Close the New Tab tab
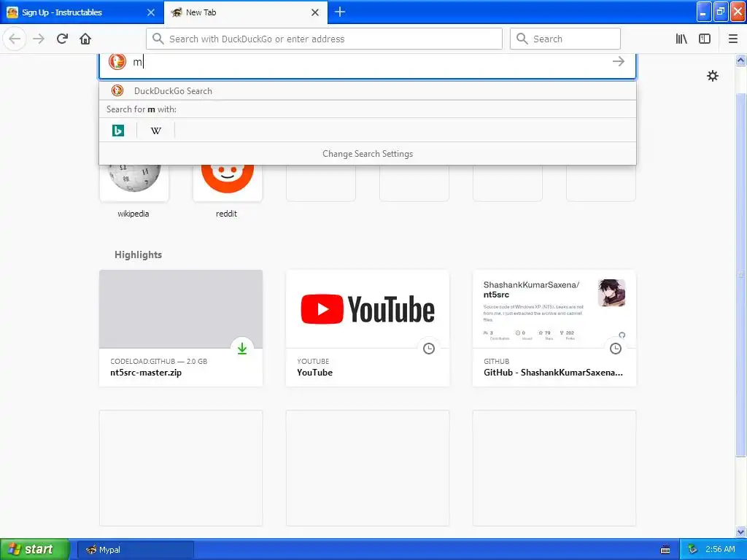 [x=315, y=12]
